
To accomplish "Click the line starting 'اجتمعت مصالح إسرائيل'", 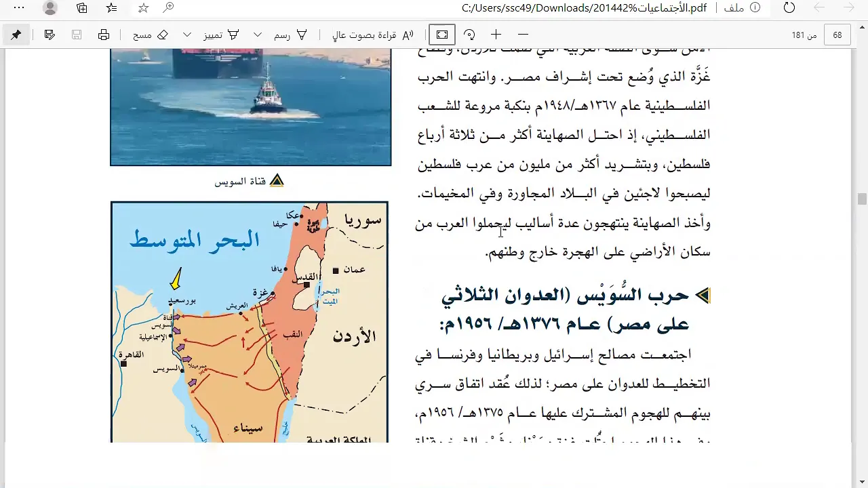I will pos(554,354).
